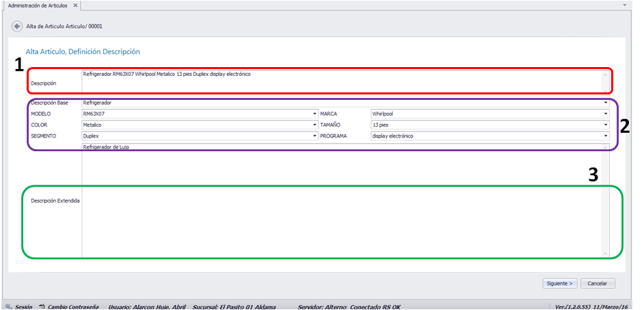Go back using the circular arrow icon
Screen dimensions: 644x310
point(17,26)
